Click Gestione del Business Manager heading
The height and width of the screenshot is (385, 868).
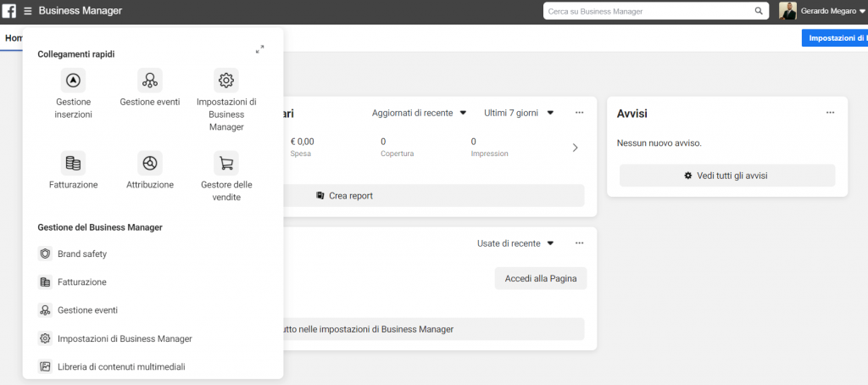tap(100, 227)
